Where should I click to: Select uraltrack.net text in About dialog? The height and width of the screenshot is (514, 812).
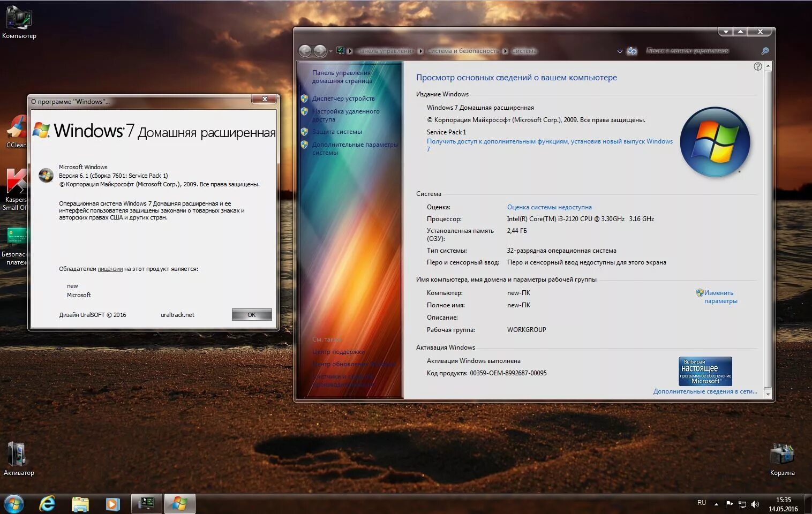click(177, 315)
